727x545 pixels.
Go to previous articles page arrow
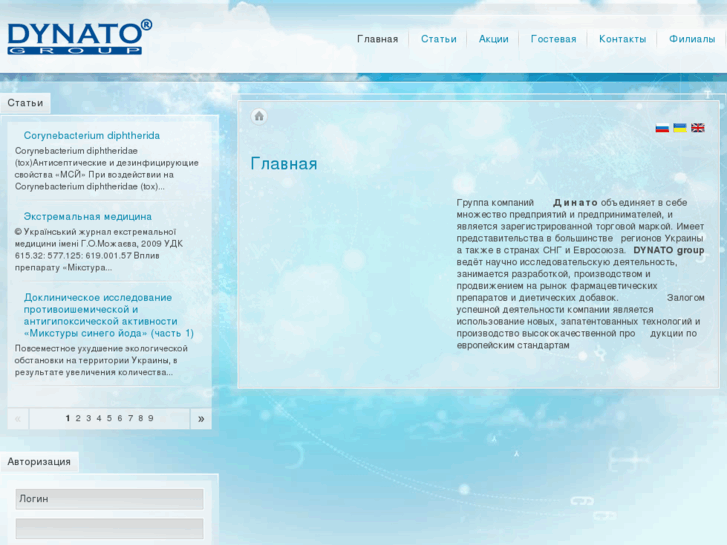coord(18,419)
